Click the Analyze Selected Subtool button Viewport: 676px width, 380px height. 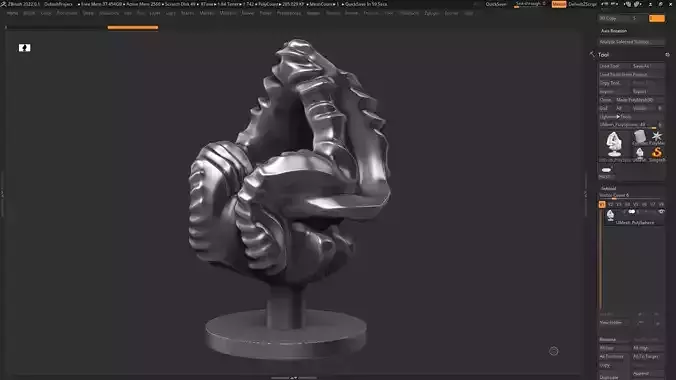point(631,42)
